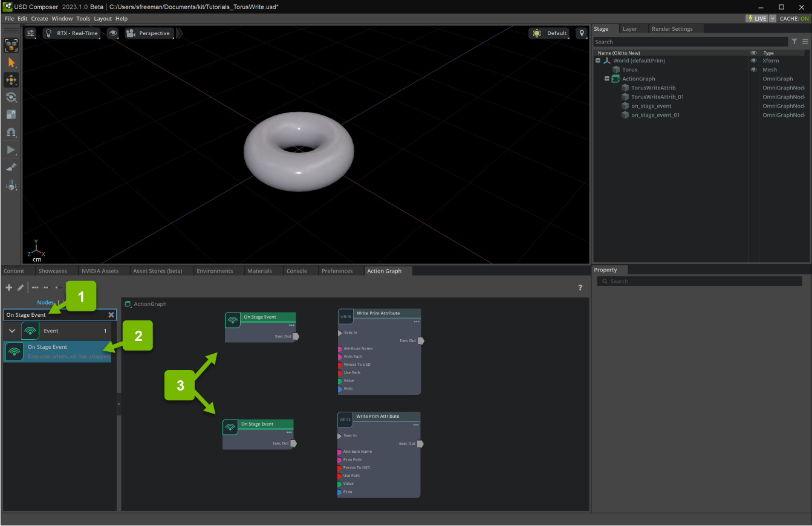Select on_stage_event_01 in the Stage tree
Screen dimensions: 812x526
[x=655, y=115]
